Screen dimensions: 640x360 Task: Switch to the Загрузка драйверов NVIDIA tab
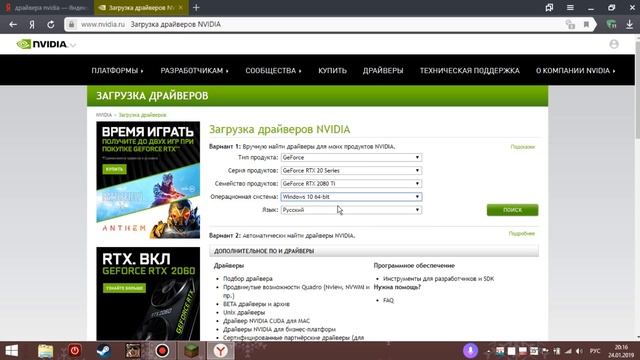pyautogui.click(x=141, y=8)
